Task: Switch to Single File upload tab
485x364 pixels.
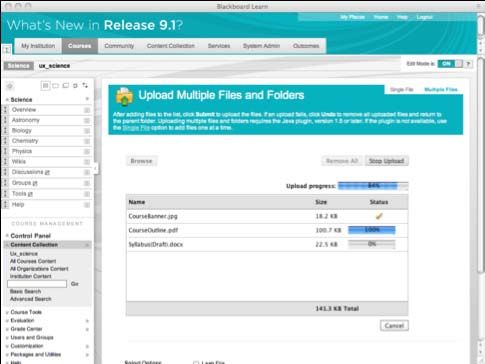Action: [x=401, y=89]
